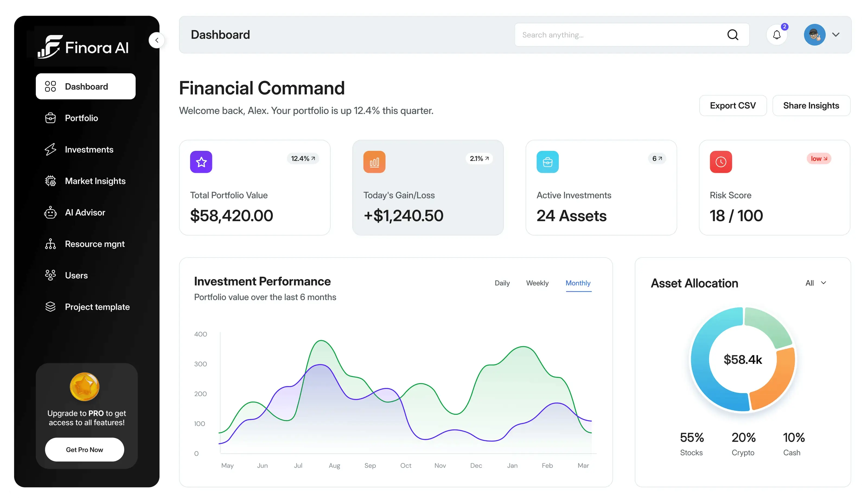Click the purple star portfolio icon
This screenshot has width=868, height=503.
[201, 162]
